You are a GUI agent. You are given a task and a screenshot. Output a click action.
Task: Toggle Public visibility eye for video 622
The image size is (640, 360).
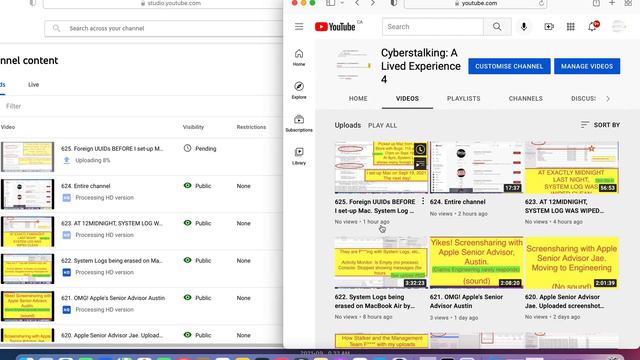coord(187,260)
